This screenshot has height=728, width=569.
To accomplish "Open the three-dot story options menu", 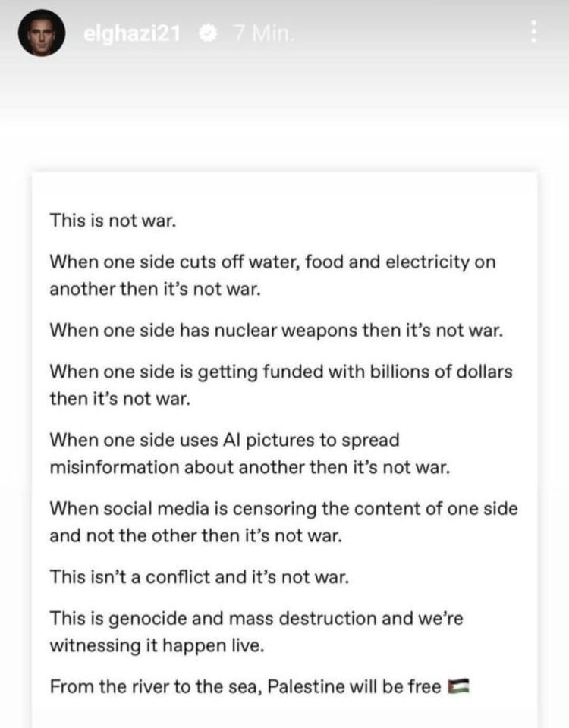I will [x=533, y=32].
